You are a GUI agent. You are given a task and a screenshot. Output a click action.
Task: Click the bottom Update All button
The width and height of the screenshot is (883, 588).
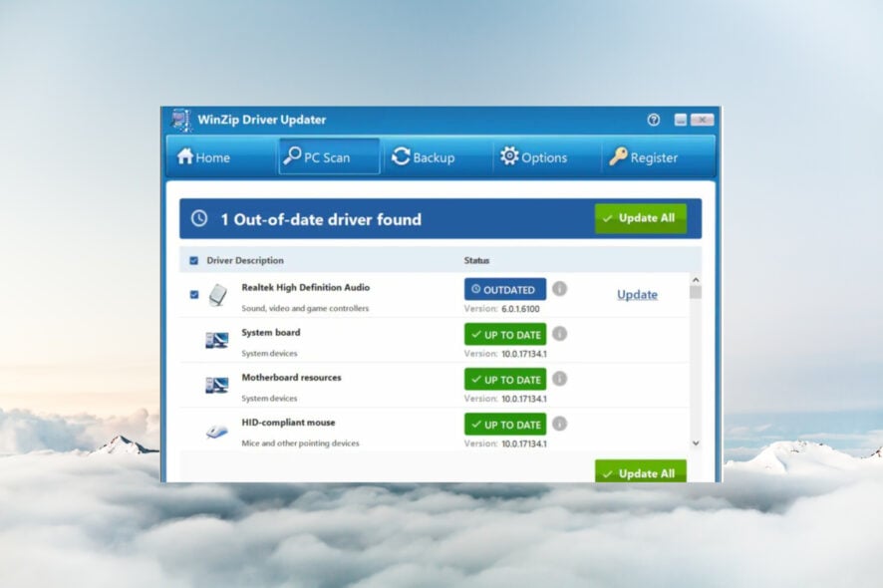click(x=640, y=472)
